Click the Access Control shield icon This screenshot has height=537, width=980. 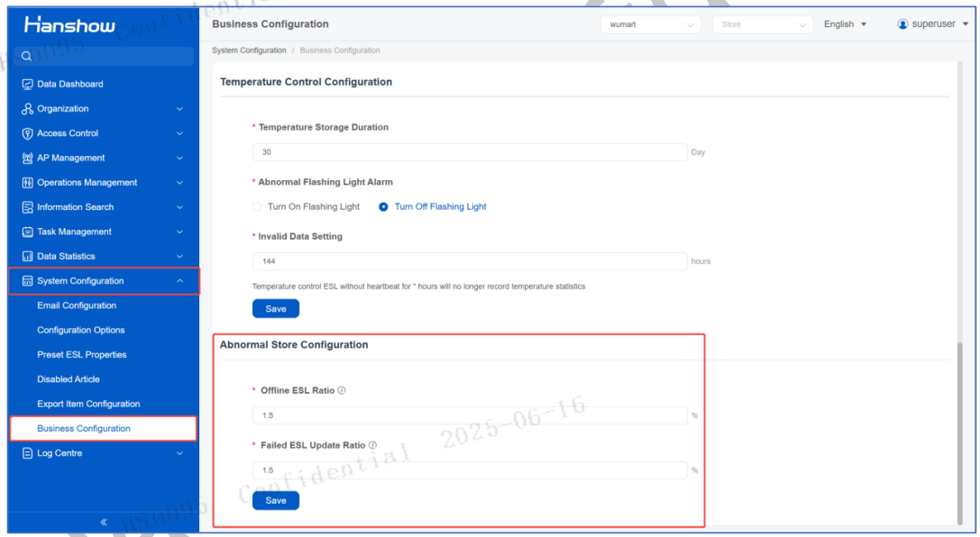click(28, 133)
